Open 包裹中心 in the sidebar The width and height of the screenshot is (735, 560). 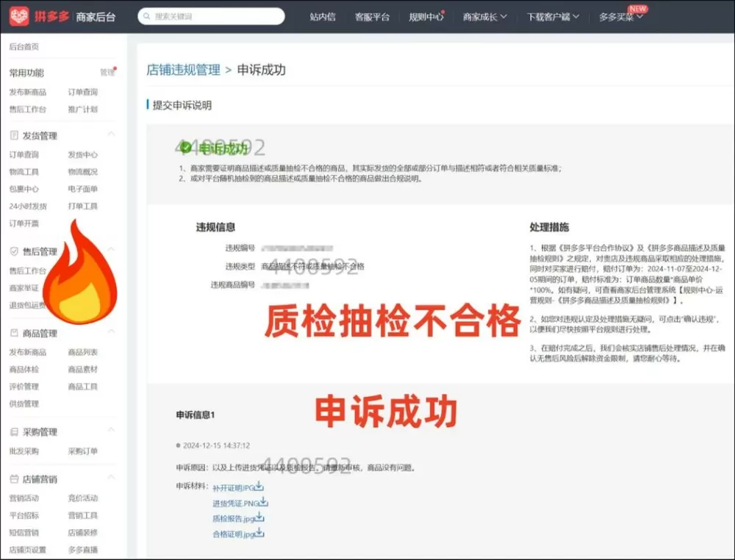click(x=24, y=189)
